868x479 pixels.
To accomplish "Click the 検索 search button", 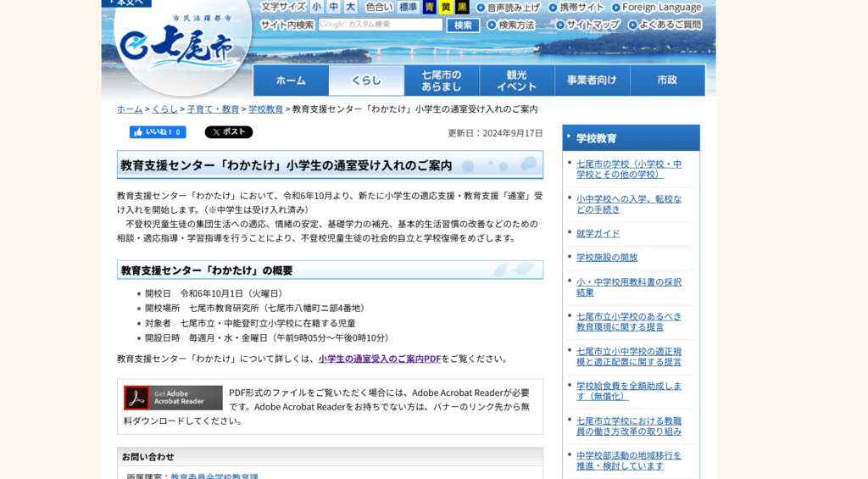I will click(463, 25).
